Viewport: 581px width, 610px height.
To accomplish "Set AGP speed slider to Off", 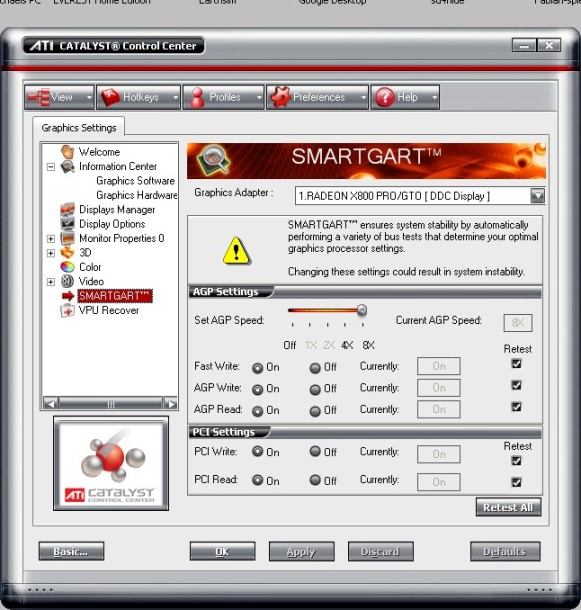I will pos(290,345).
